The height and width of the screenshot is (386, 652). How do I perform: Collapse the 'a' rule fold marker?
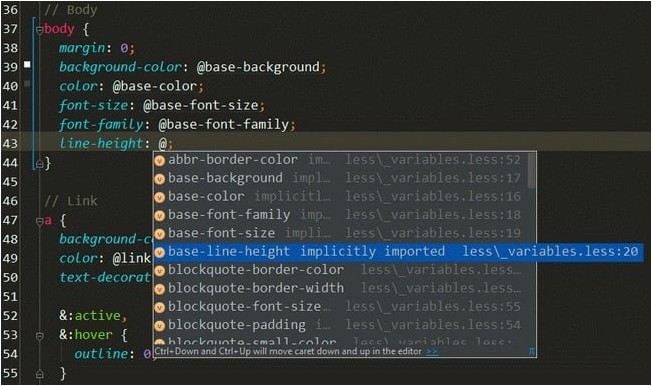point(39,222)
